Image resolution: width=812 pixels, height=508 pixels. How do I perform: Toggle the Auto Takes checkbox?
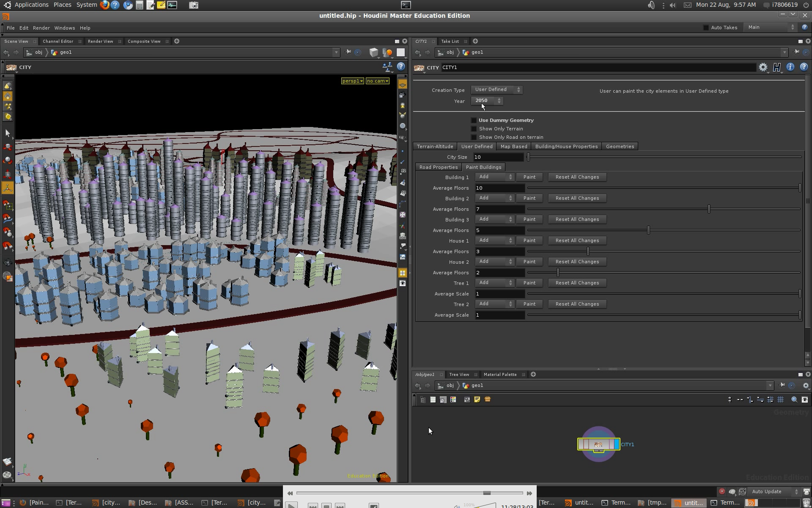click(x=706, y=28)
